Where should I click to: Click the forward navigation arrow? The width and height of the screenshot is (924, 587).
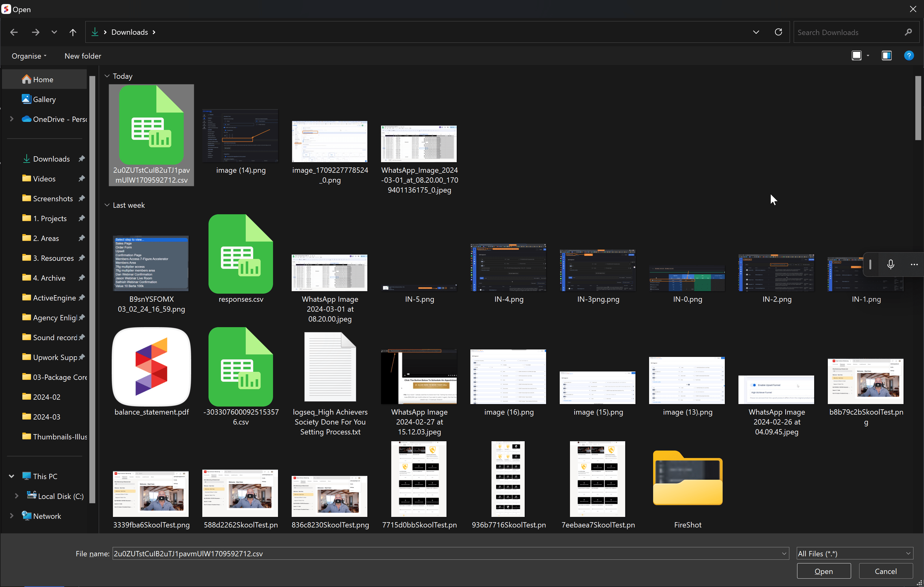35,32
